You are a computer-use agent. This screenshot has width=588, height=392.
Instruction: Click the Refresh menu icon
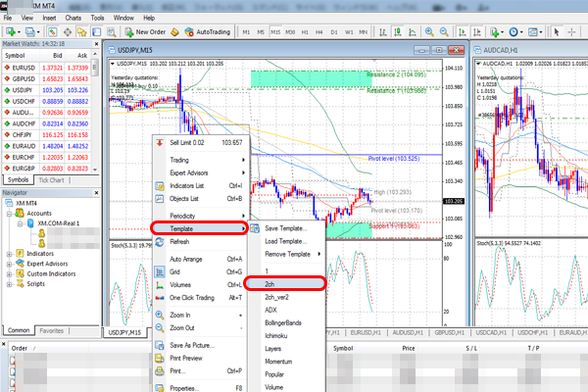click(160, 242)
